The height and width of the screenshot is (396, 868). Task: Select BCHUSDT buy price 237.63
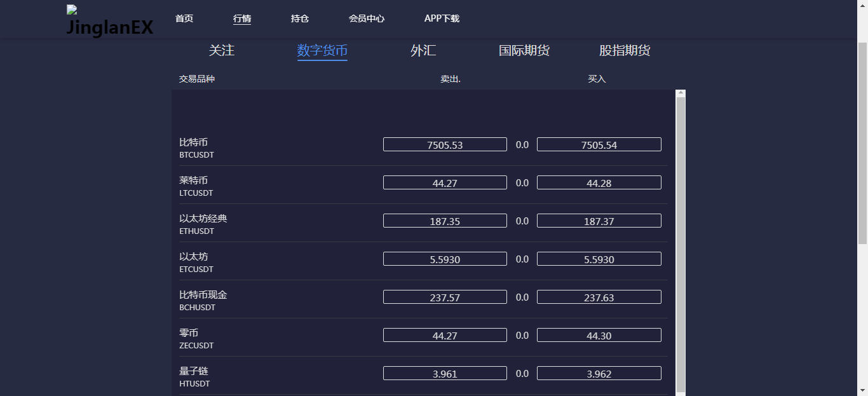[x=599, y=297]
